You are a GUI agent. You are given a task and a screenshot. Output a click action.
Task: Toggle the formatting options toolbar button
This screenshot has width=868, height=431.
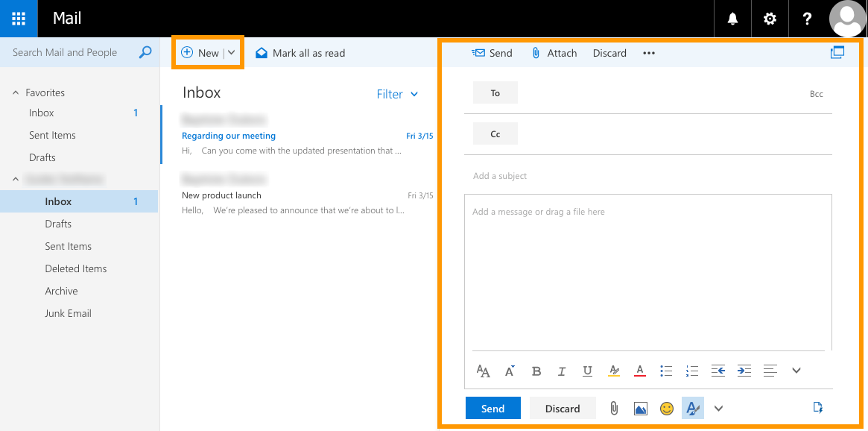pos(692,409)
